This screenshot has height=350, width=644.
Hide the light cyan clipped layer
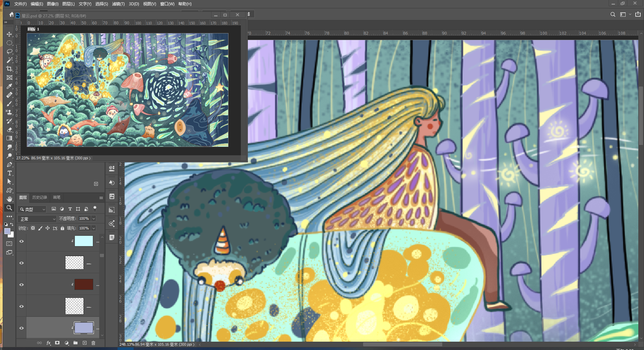click(22, 241)
